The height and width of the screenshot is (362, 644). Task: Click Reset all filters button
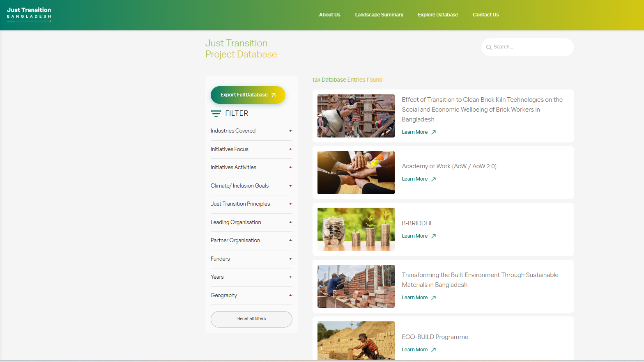251,319
